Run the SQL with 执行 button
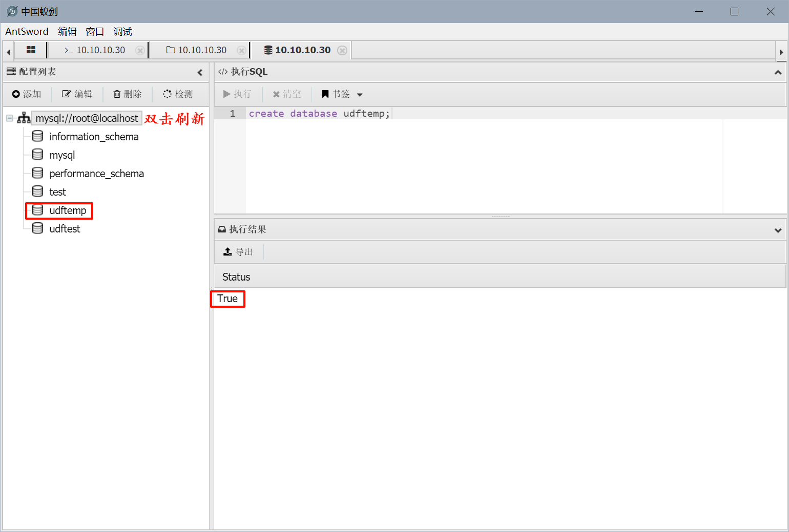The image size is (789, 532). click(238, 94)
